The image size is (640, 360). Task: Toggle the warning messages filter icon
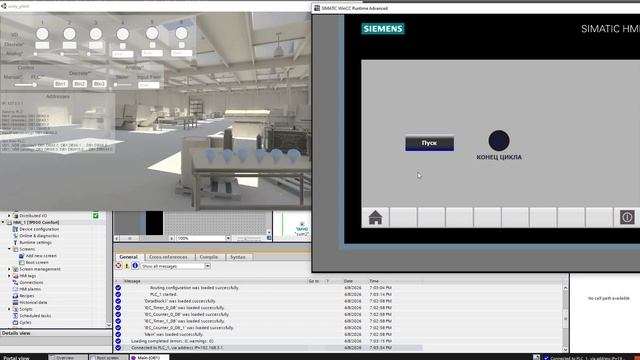pos(127,266)
